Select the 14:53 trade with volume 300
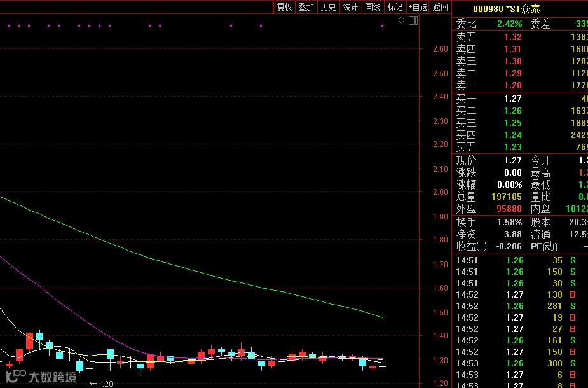This screenshot has height=388, width=588. click(x=516, y=363)
